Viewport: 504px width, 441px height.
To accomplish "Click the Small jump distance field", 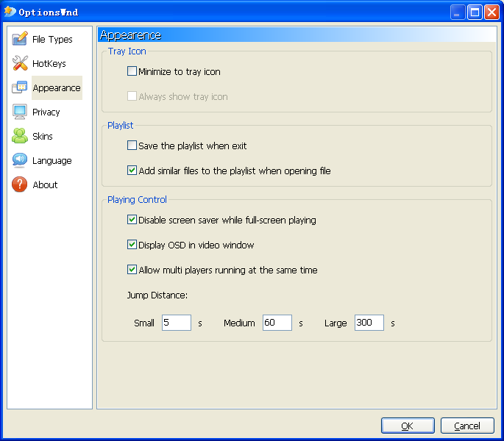I will click(x=177, y=323).
